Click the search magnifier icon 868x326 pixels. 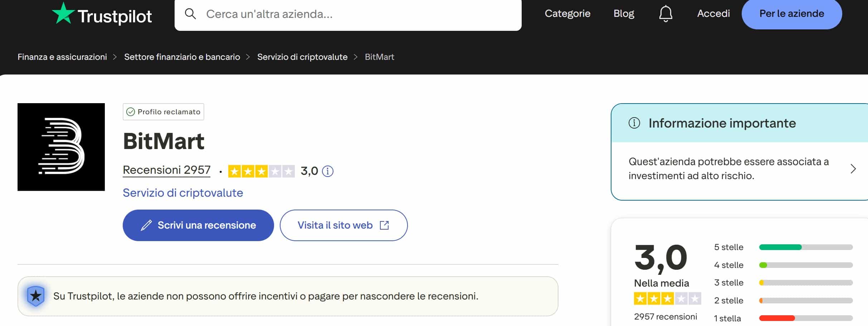point(191,14)
